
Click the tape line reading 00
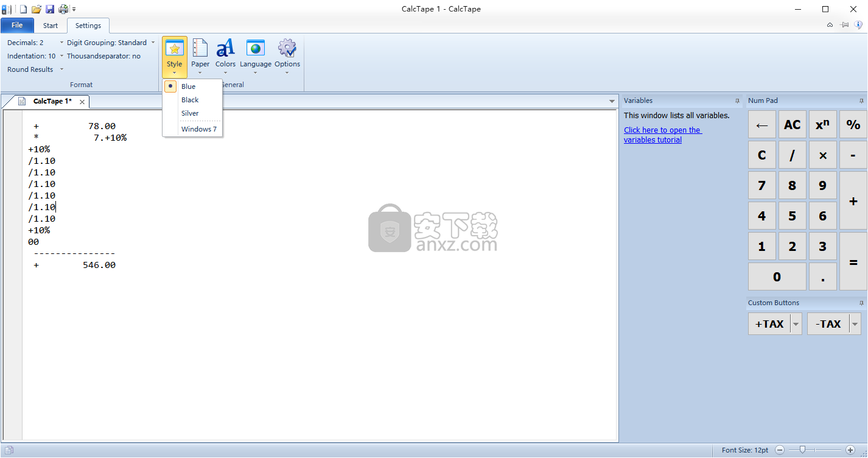(33, 242)
